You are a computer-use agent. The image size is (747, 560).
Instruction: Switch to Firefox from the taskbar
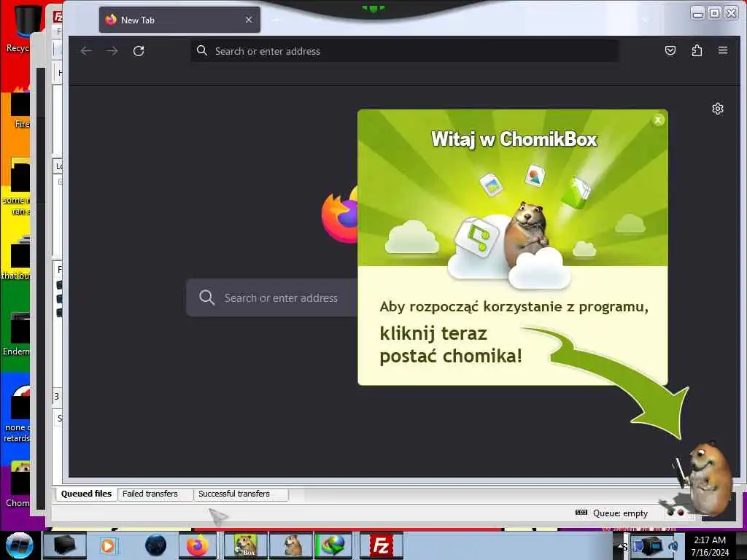pyautogui.click(x=198, y=545)
